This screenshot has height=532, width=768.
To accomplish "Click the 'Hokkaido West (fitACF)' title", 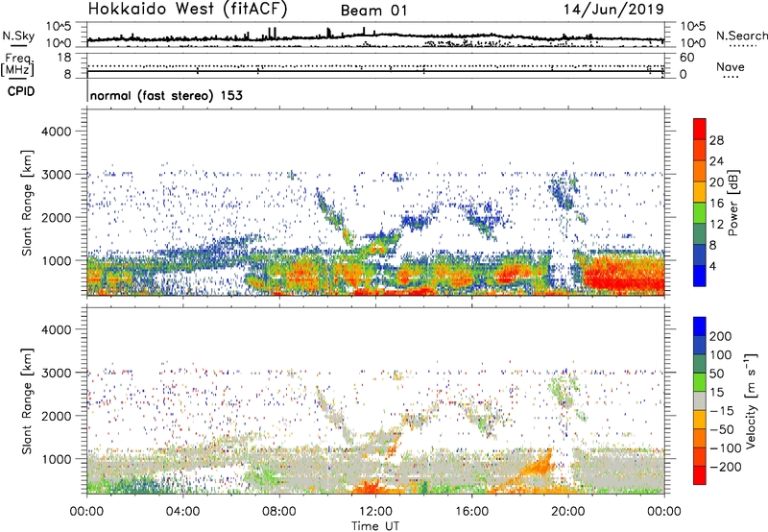I will 187,10.
